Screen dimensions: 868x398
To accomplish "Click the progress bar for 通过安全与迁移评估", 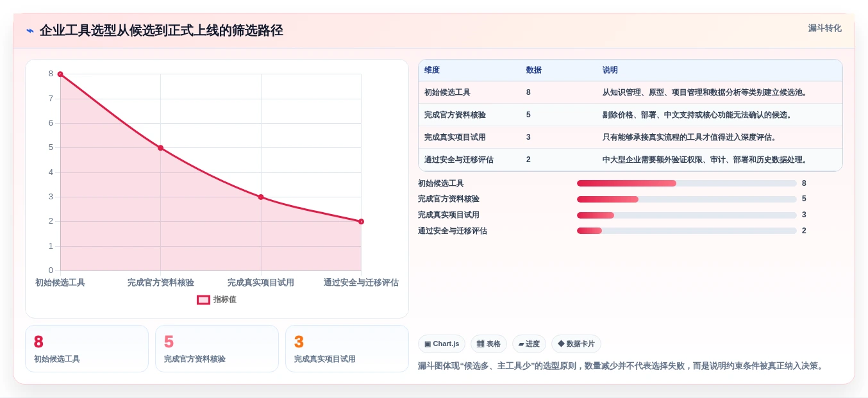I will pos(687,231).
